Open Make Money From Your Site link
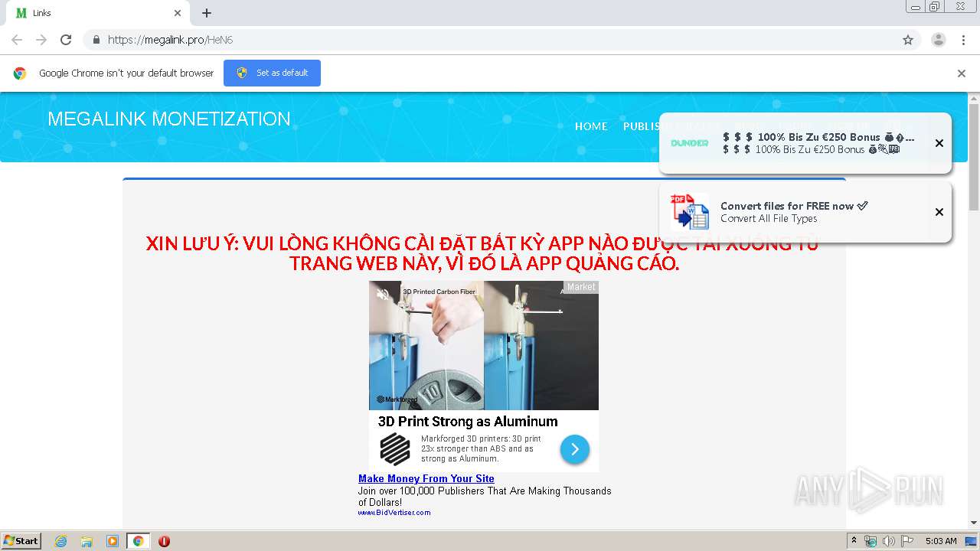 426,479
